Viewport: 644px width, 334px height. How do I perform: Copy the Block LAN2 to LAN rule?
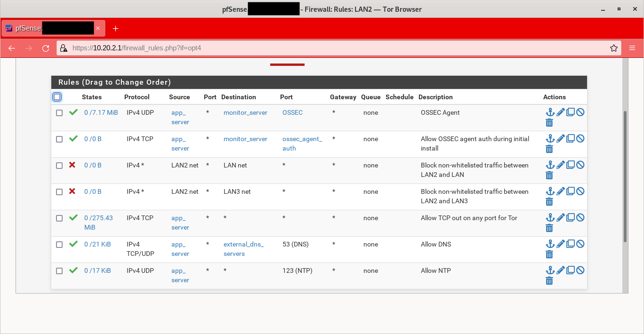tap(571, 165)
